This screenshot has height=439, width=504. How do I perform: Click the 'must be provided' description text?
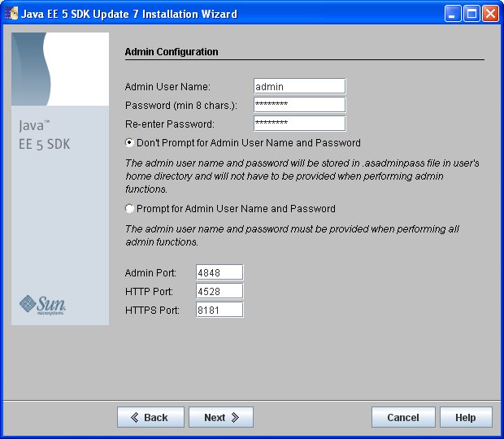(x=292, y=235)
